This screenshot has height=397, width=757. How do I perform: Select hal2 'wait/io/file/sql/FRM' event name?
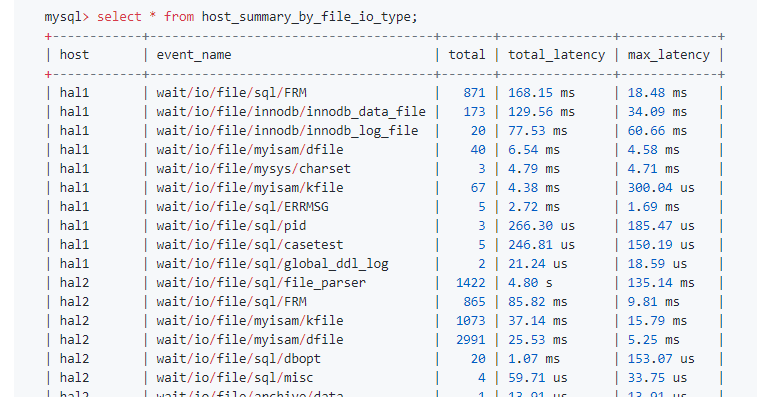click(231, 302)
